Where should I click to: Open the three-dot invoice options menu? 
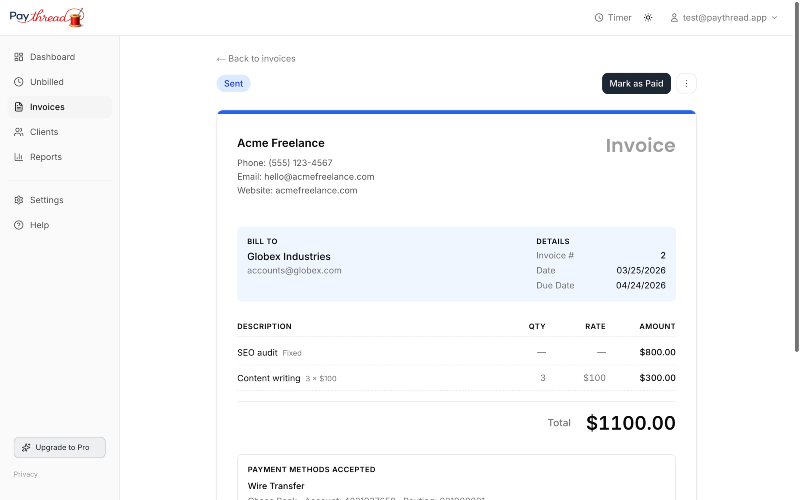(686, 84)
